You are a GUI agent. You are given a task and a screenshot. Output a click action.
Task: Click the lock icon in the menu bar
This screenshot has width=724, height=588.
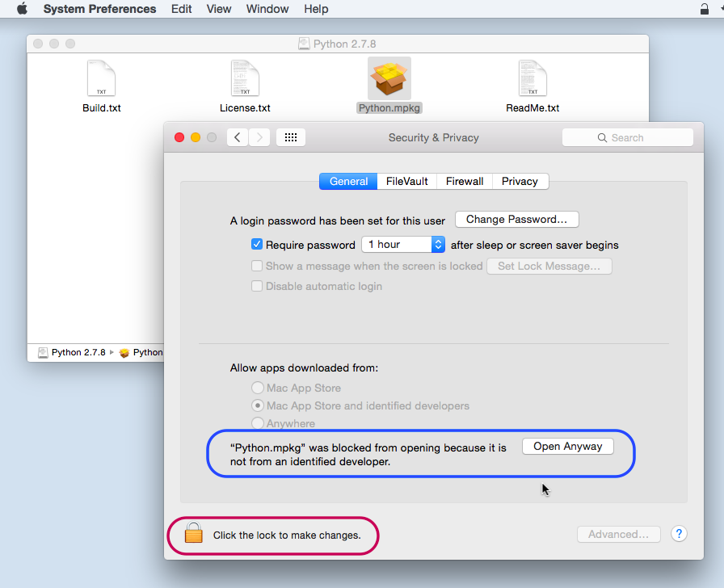pos(704,9)
